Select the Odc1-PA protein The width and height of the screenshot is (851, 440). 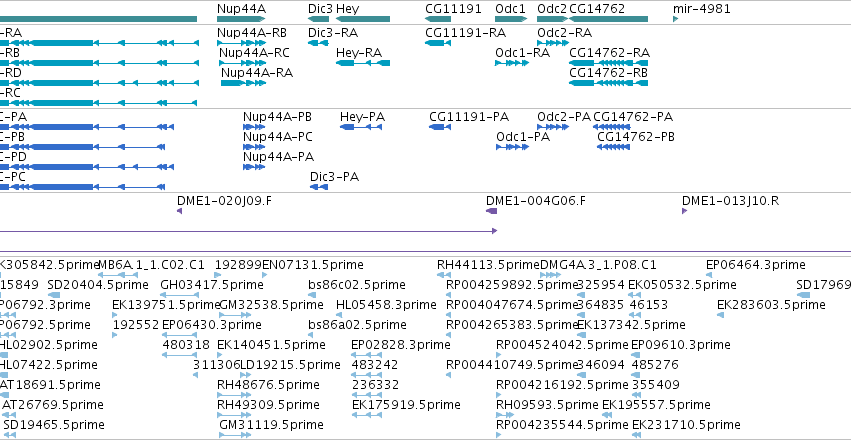[x=512, y=147]
